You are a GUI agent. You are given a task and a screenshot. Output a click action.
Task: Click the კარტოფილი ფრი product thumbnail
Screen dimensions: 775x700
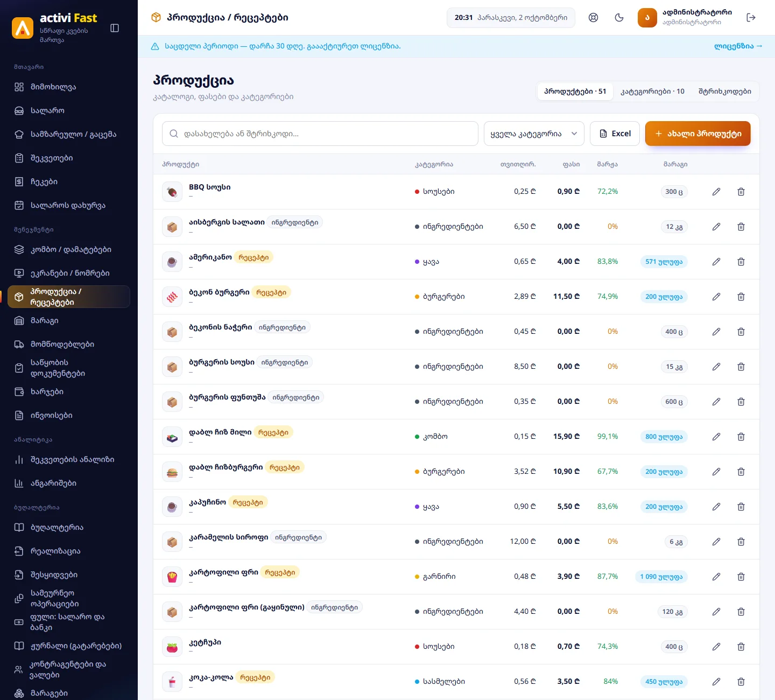click(x=172, y=577)
